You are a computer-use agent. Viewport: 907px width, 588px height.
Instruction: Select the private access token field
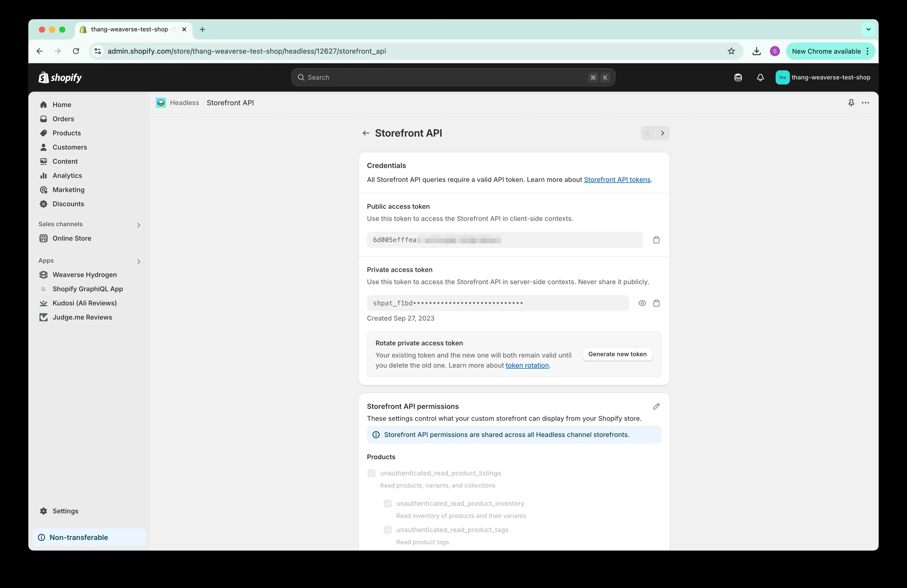498,303
